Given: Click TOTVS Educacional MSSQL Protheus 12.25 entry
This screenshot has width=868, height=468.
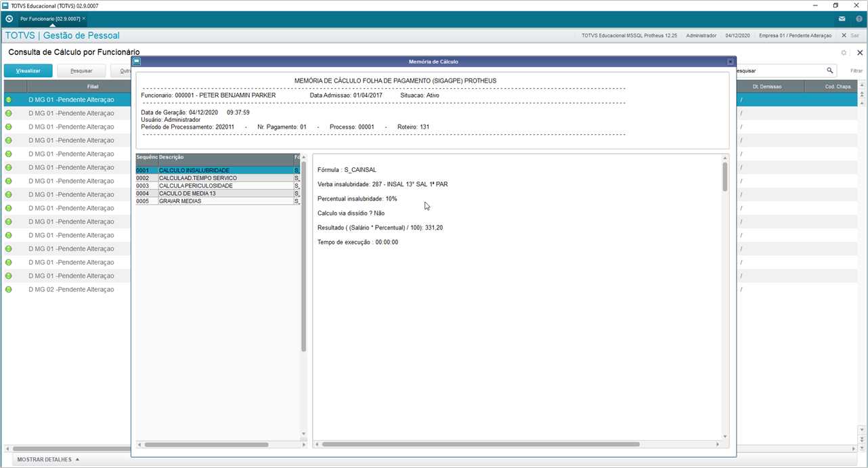Looking at the screenshot, I should 629,35.
